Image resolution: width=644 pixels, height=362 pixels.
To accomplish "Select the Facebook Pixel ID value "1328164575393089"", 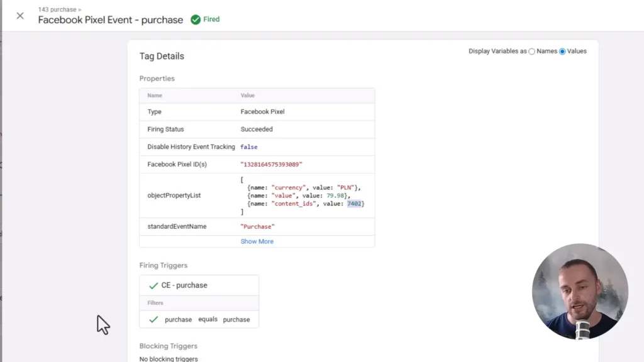I will tap(271, 164).
